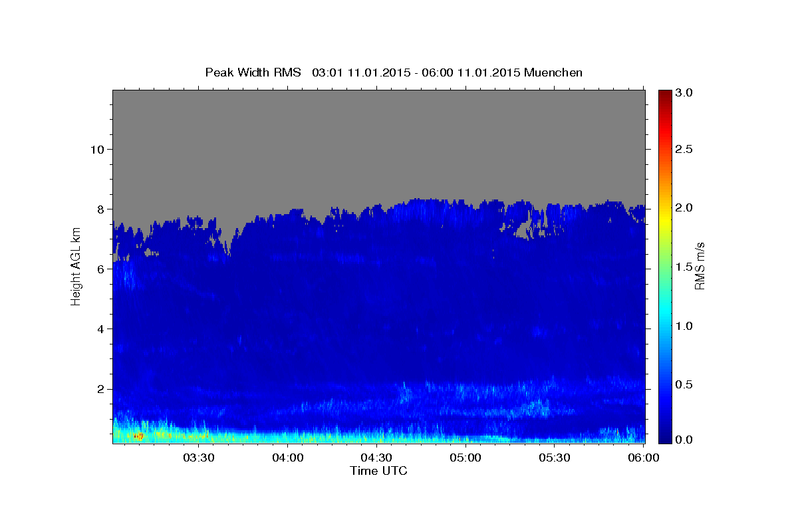Click the height axis label 2
Viewport: 798px width, 532px height.
pos(100,388)
